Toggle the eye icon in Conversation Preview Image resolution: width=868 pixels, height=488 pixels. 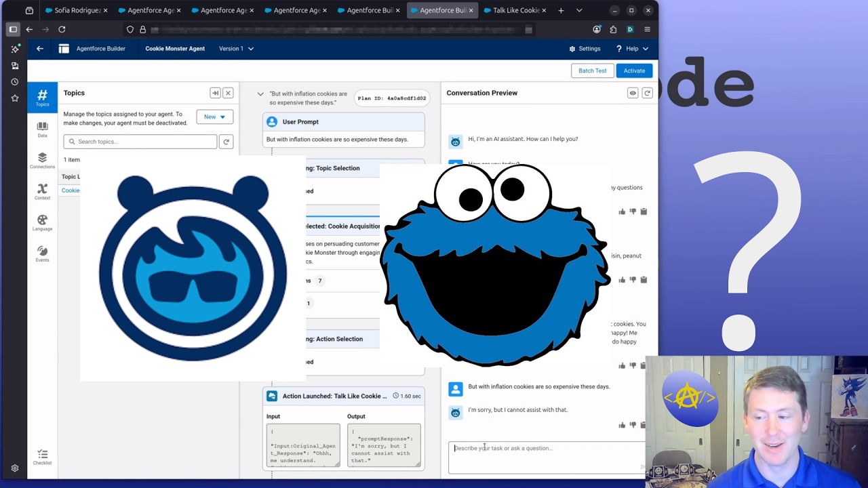click(633, 93)
